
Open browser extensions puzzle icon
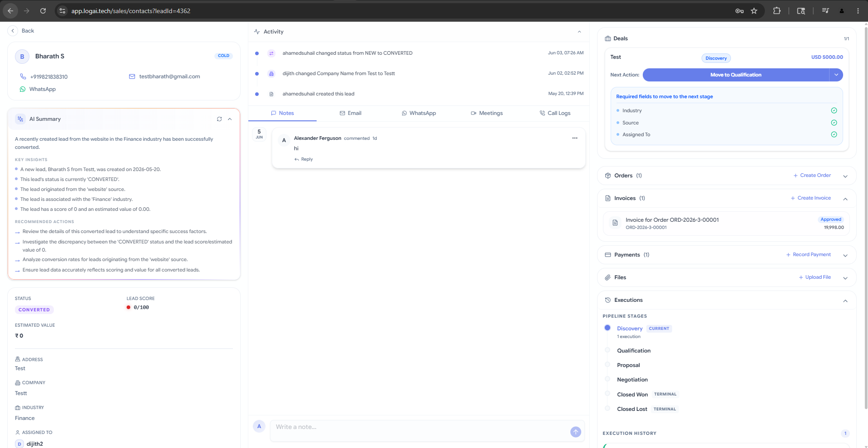point(777,11)
